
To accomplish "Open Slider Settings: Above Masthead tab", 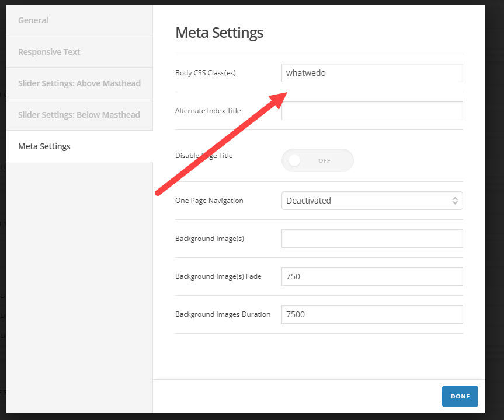I will pyautogui.click(x=79, y=83).
